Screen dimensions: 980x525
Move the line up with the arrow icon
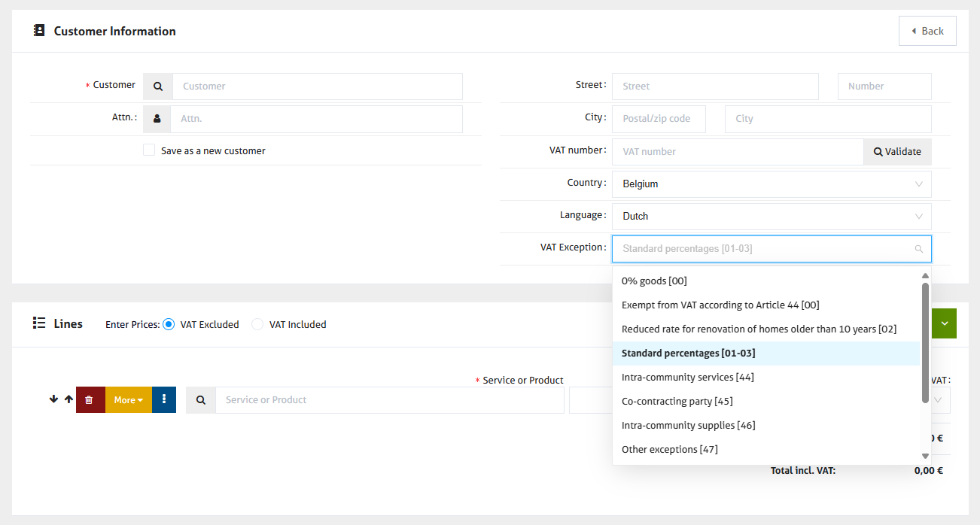(x=68, y=399)
